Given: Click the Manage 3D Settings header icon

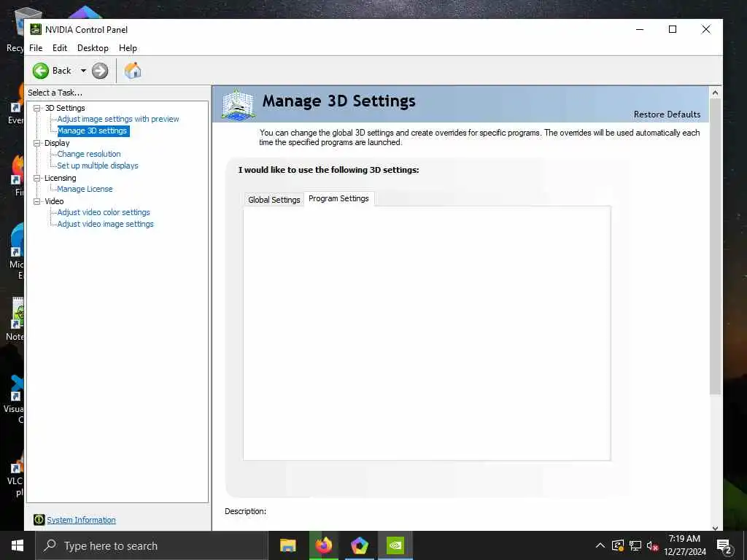Looking at the screenshot, I should pos(239,104).
